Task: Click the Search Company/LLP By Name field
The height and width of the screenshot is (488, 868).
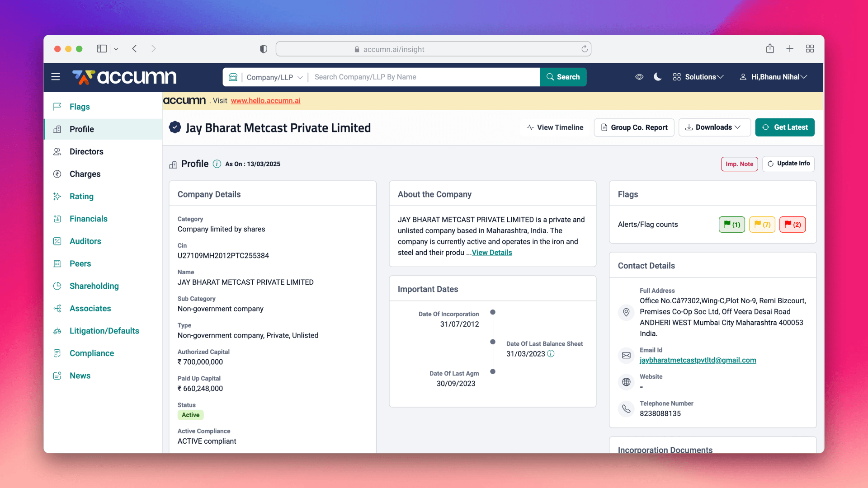Action: pos(425,77)
